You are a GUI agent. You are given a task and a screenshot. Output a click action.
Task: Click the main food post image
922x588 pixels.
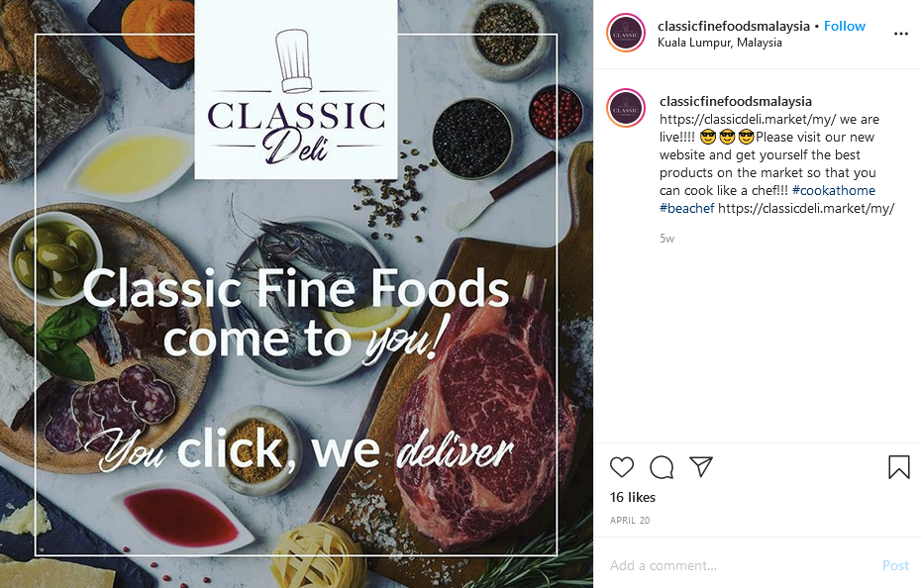point(296,294)
